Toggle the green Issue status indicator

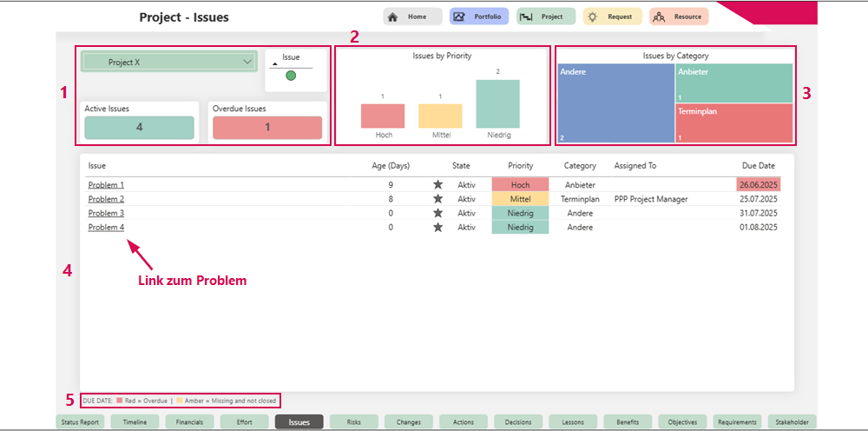click(291, 76)
